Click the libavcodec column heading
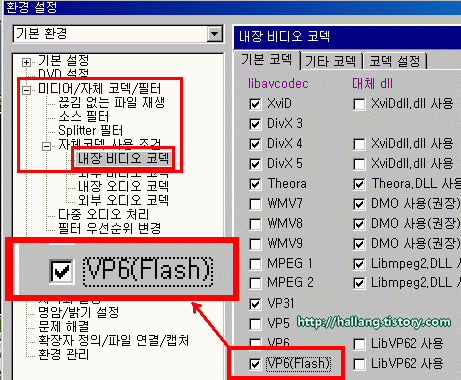This screenshot has height=380, width=461. (278, 83)
